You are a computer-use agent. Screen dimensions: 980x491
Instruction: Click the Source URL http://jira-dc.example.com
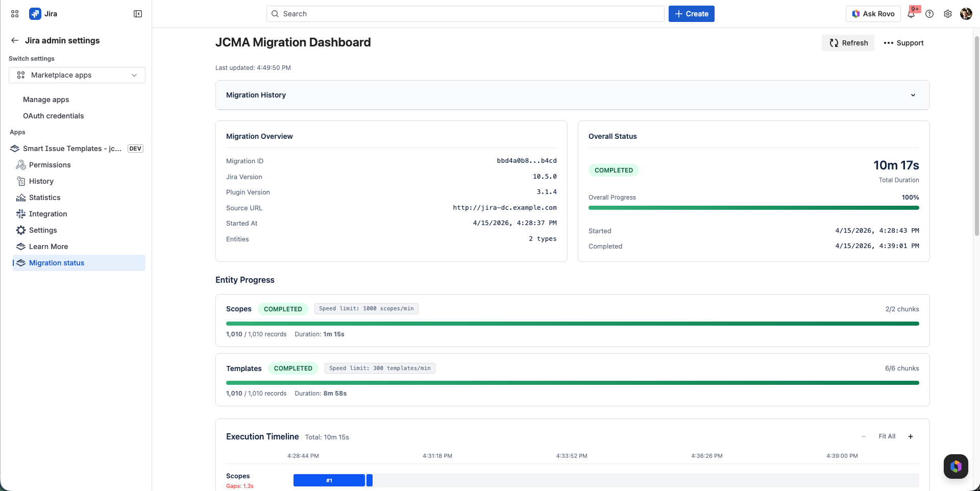505,208
